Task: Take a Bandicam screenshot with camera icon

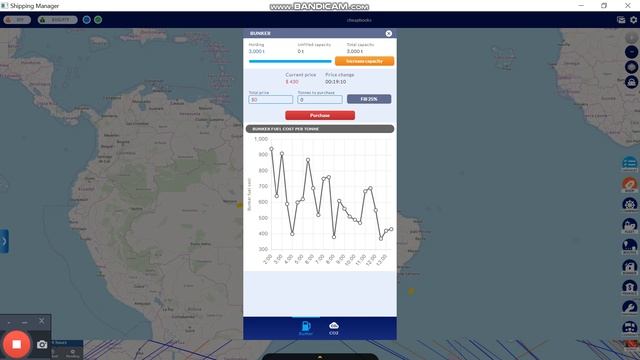Action: coord(42,345)
